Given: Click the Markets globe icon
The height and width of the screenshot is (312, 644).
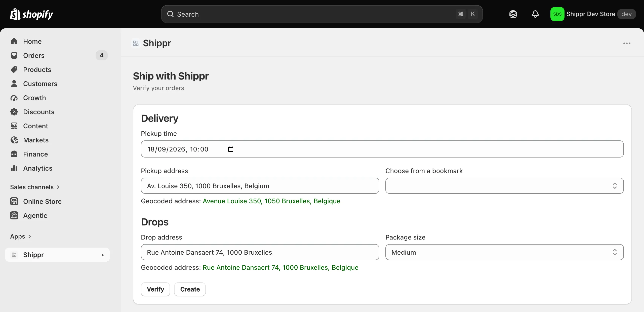Looking at the screenshot, I should click(14, 140).
